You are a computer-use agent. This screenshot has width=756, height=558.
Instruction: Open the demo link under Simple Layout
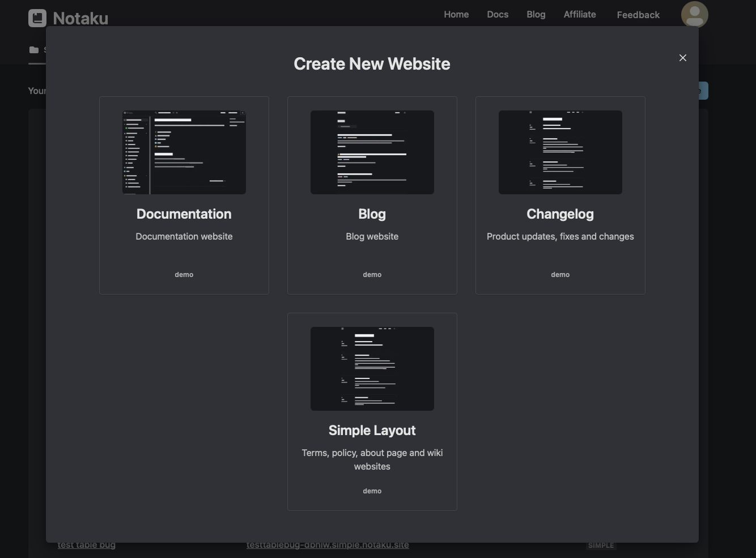[x=372, y=491]
